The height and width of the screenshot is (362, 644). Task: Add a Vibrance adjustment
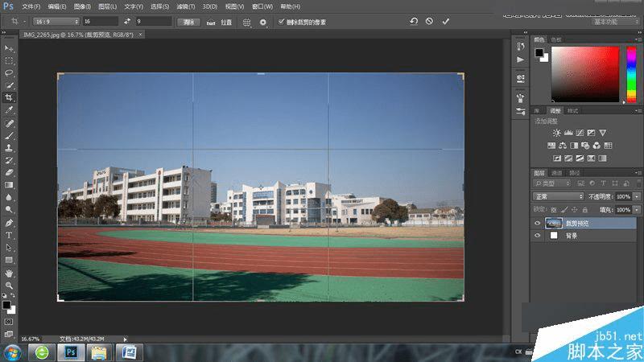[x=602, y=133]
